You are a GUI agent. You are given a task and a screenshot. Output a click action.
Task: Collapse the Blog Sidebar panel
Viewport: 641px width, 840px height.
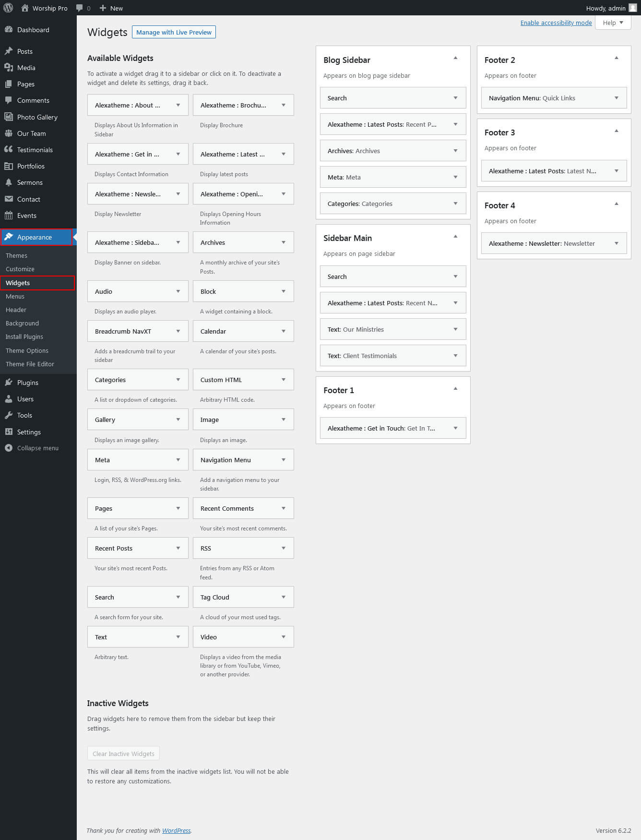tap(455, 58)
